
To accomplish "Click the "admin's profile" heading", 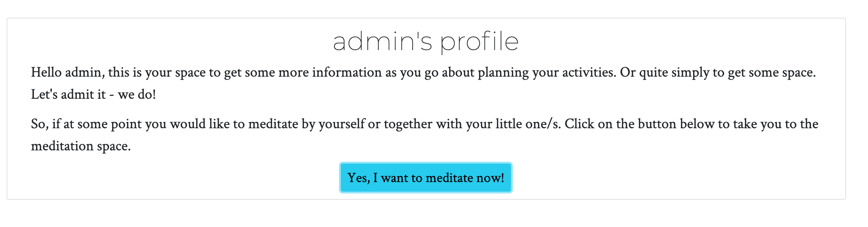I will click(x=426, y=42).
